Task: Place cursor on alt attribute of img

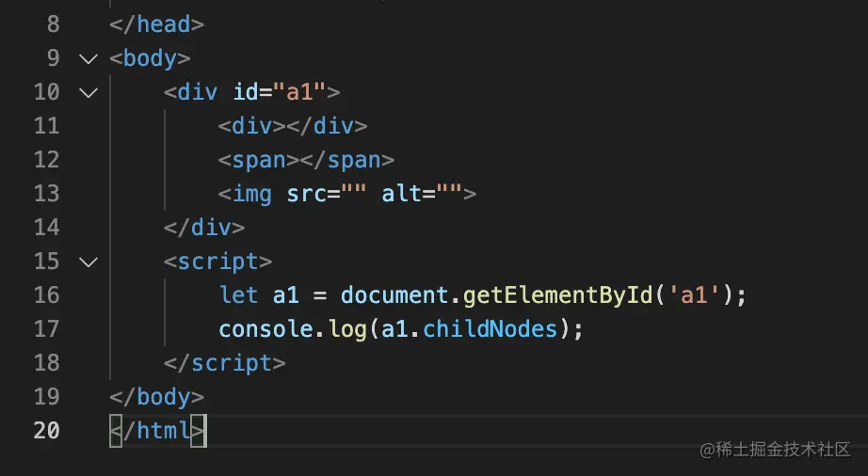Action: [422, 194]
